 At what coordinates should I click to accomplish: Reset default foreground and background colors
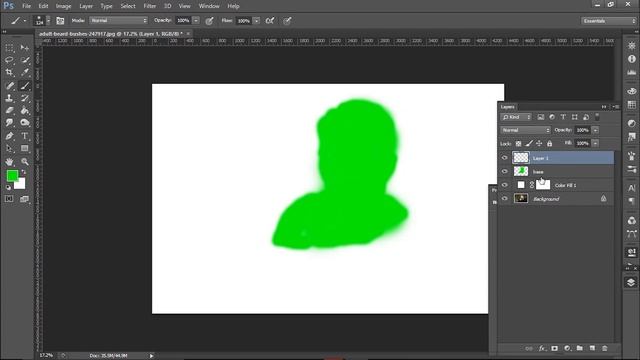click(9, 187)
